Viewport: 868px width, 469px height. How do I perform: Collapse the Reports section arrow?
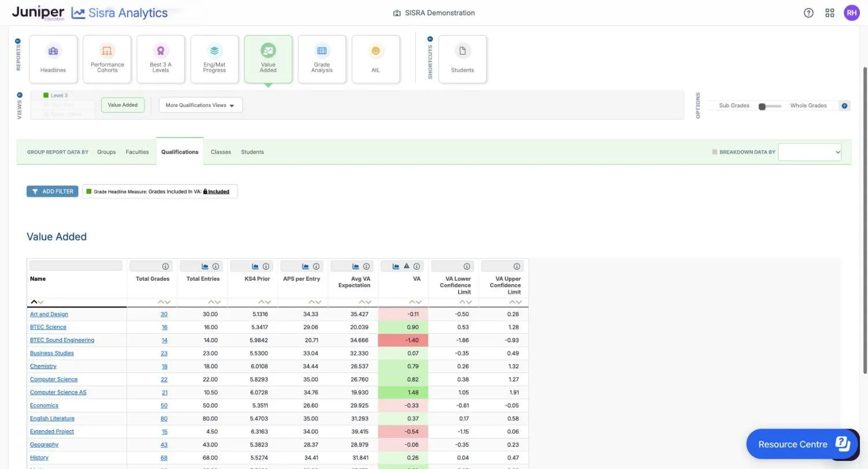18,41
